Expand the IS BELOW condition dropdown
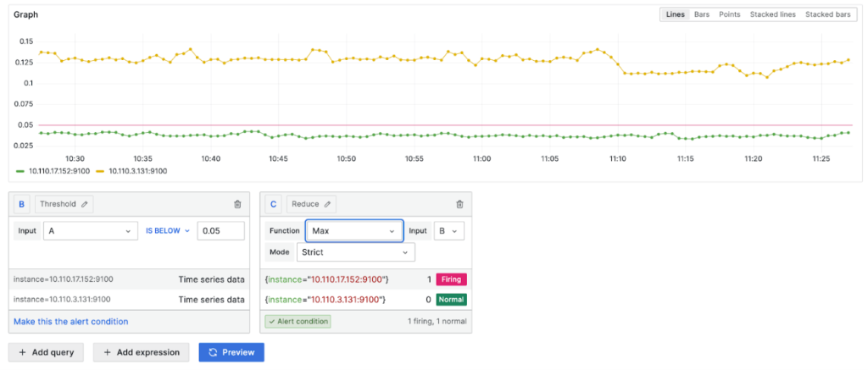The height and width of the screenshot is (370, 868). coord(168,230)
